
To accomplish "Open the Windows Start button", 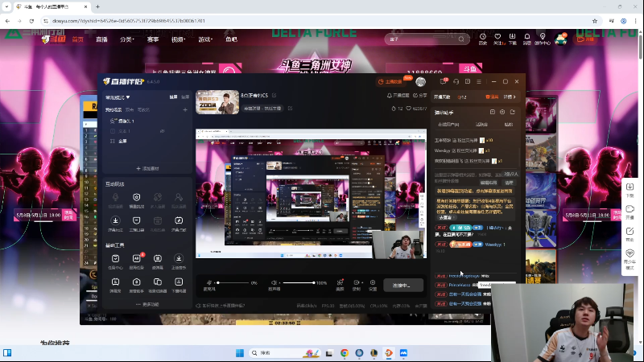I will (240, 353).
